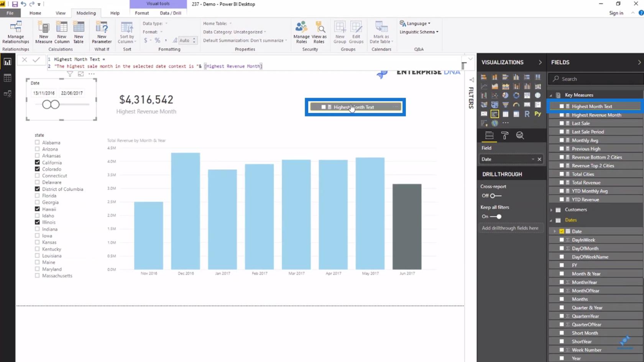This screenshot has height=362, width=644.
Task: Select the R script visual icon
Action: [527, 114]
